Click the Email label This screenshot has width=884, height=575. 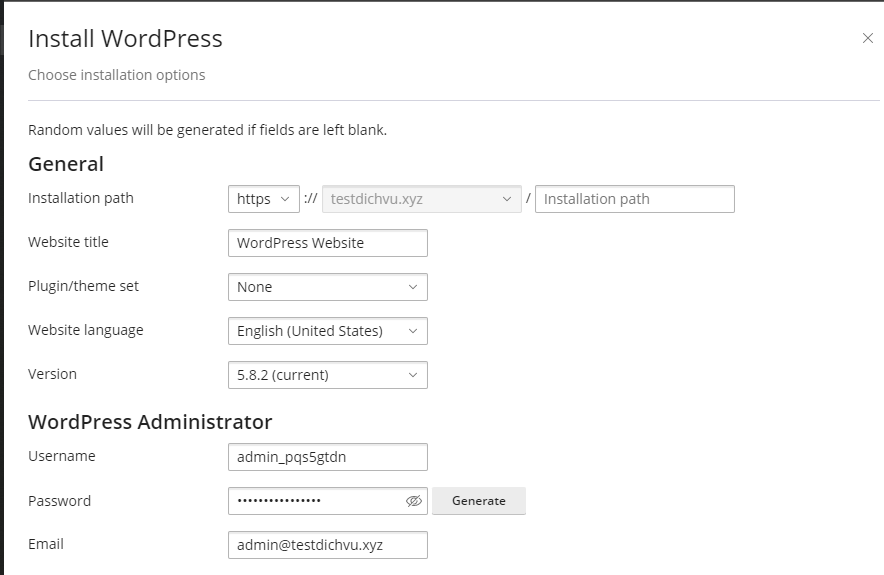(x=46, y=545)
